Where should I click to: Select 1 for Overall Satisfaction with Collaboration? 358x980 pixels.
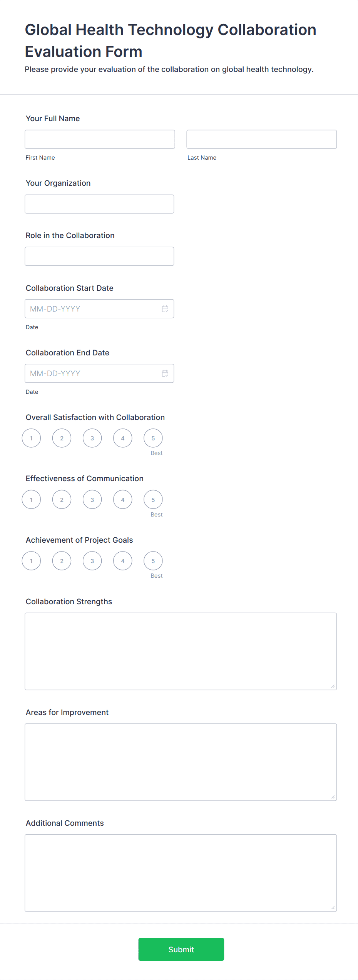click(32, 438)
